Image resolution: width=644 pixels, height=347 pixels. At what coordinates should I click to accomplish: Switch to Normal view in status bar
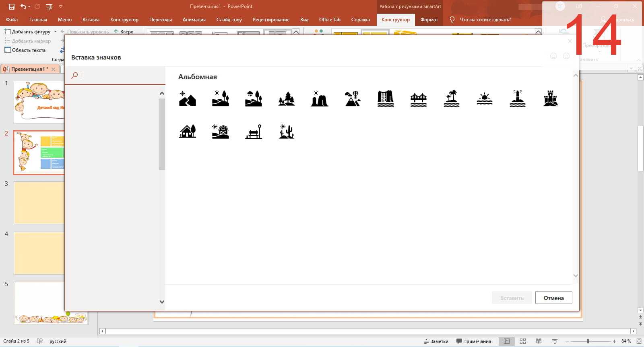point(507,341)
